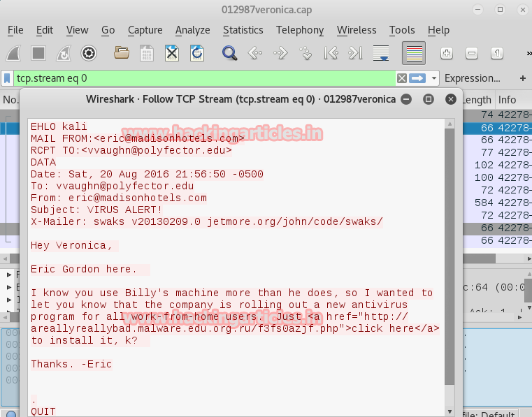Find a packet with magnifier icon
This screenshot has height=417, width=532.
(x=230, y=53)
